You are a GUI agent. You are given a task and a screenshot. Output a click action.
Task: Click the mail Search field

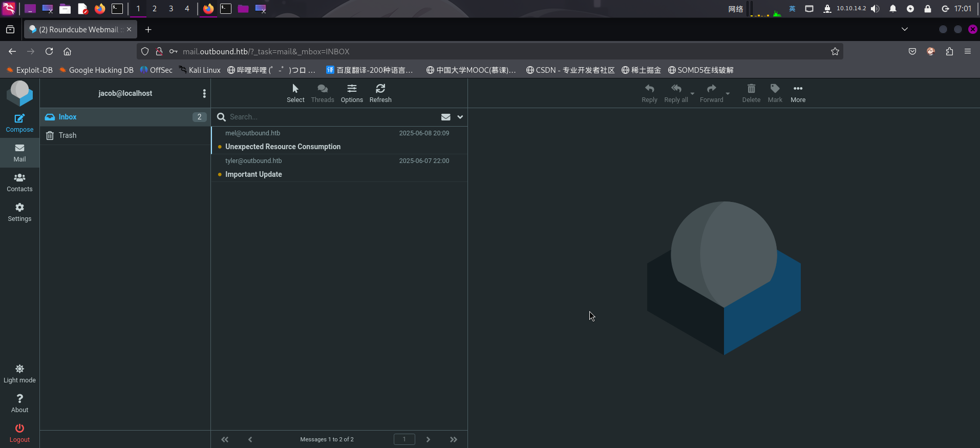point(328,117)
